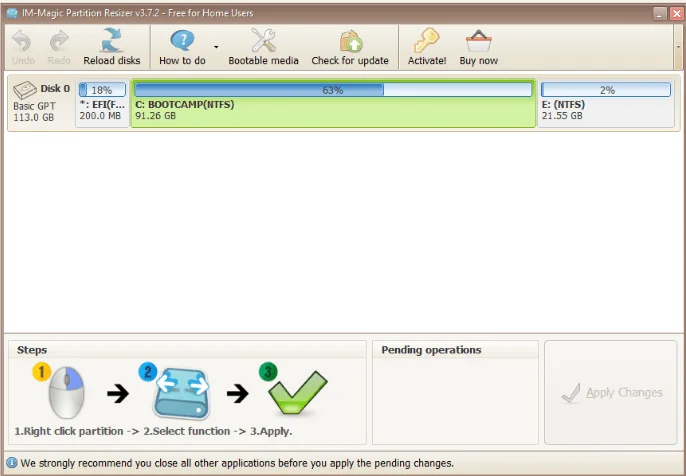
Task: Select the EFI 200.0 MB partition
Action: 102,104
